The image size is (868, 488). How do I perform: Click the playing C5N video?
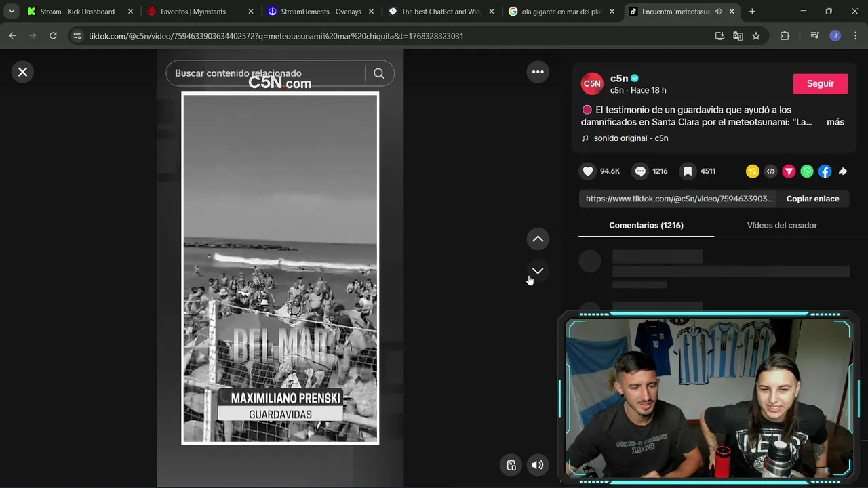click(x=280, y=268)
